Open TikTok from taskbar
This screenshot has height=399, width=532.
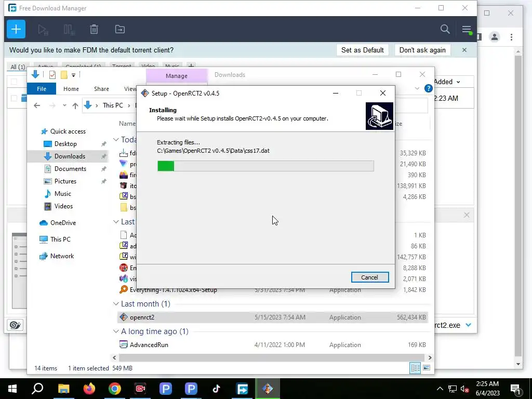click(x=217, y=389)
